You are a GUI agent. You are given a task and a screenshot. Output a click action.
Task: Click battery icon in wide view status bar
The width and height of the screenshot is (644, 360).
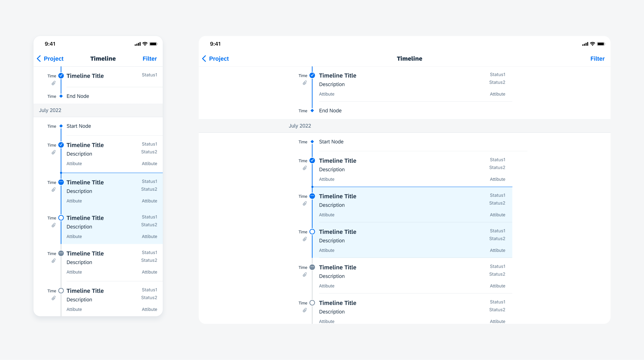[601, 44]
